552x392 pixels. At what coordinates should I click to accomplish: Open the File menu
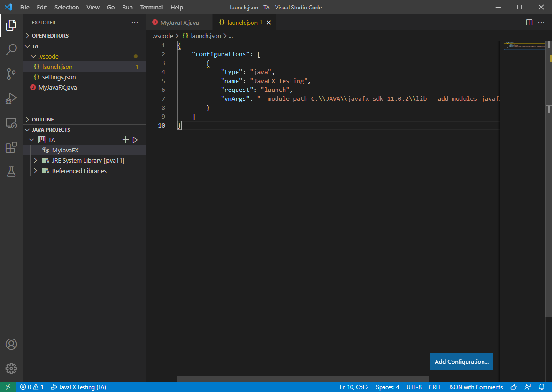[24, 7]
